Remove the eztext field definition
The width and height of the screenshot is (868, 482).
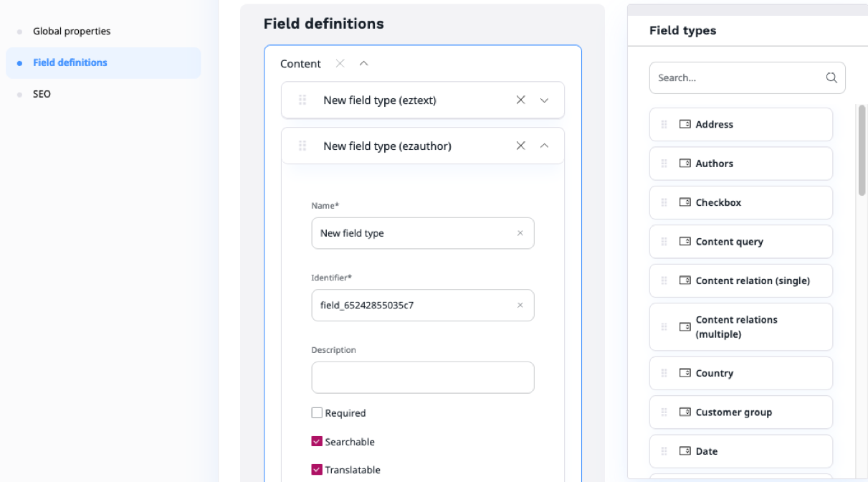click(521, 100)
